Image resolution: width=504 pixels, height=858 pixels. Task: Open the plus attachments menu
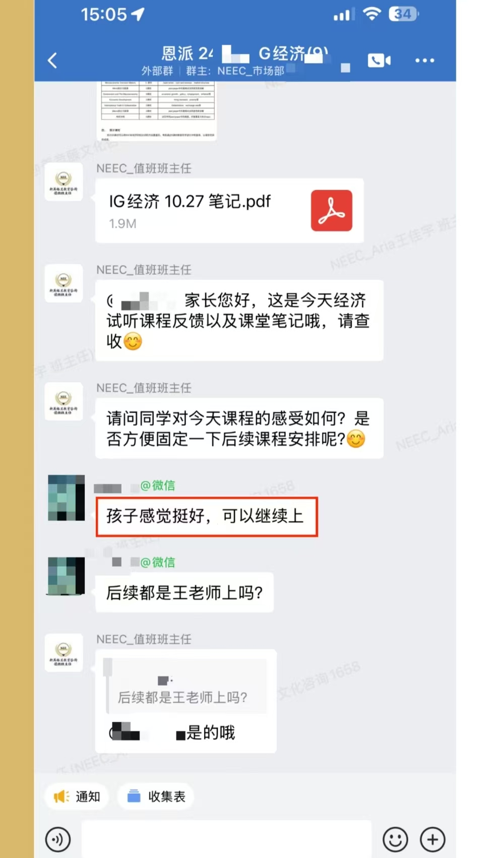[x=432, y=839]
